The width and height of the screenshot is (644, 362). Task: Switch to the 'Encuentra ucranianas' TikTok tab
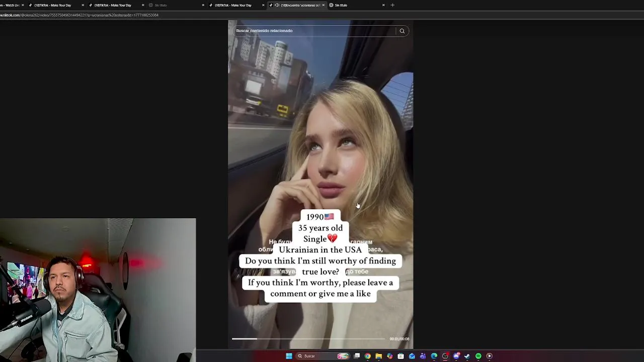click(297, 5)
